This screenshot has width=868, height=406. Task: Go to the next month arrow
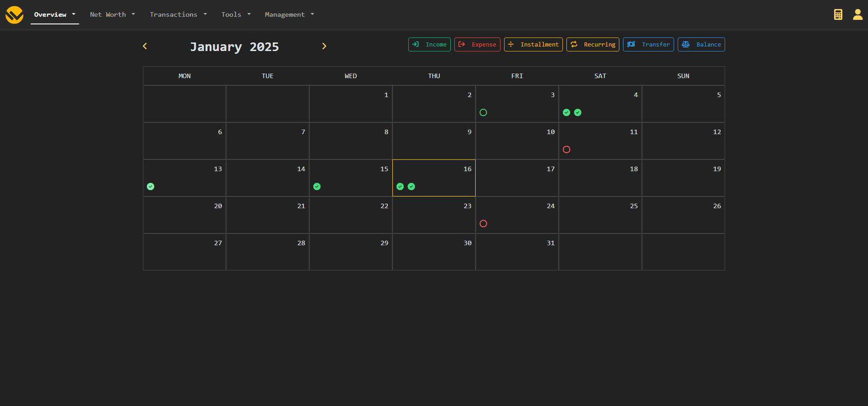coord(324,46)
